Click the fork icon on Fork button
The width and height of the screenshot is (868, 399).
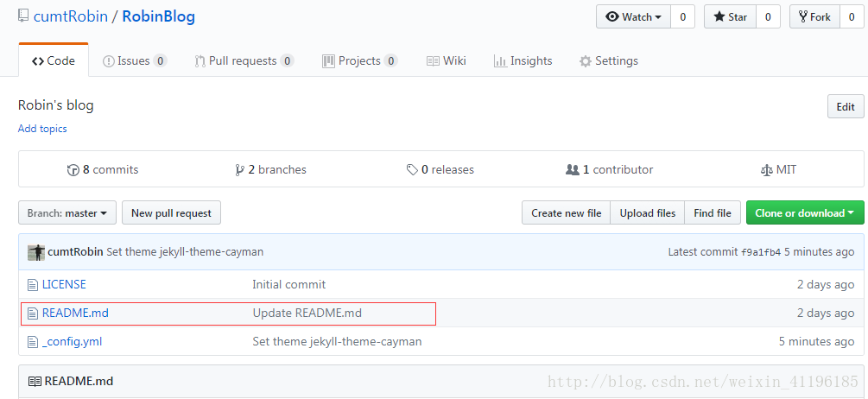click(x=803, y=17)
